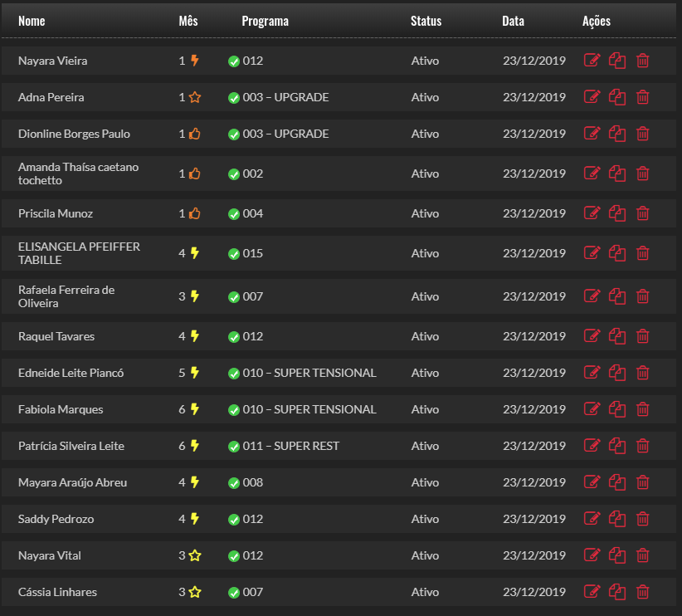Select the Patrícia Silveira Leite name

pos(71,446)
